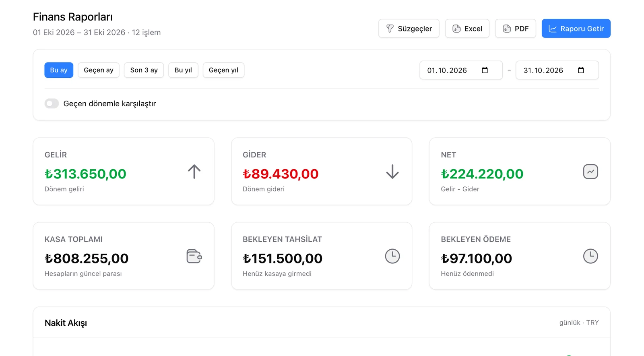Pick the Geçen yıl period
Screen dimensions: 644x356
pyautogui.click(x=223, y=70)
